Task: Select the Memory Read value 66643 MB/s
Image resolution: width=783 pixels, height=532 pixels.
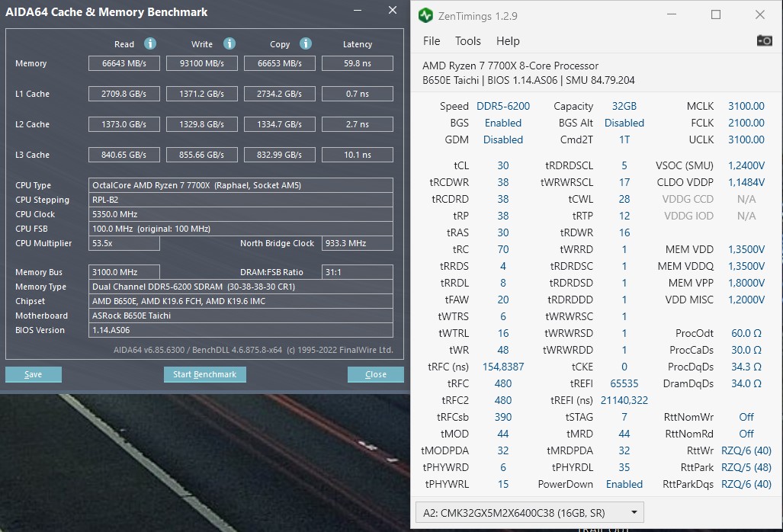Action: pos(124,63)
